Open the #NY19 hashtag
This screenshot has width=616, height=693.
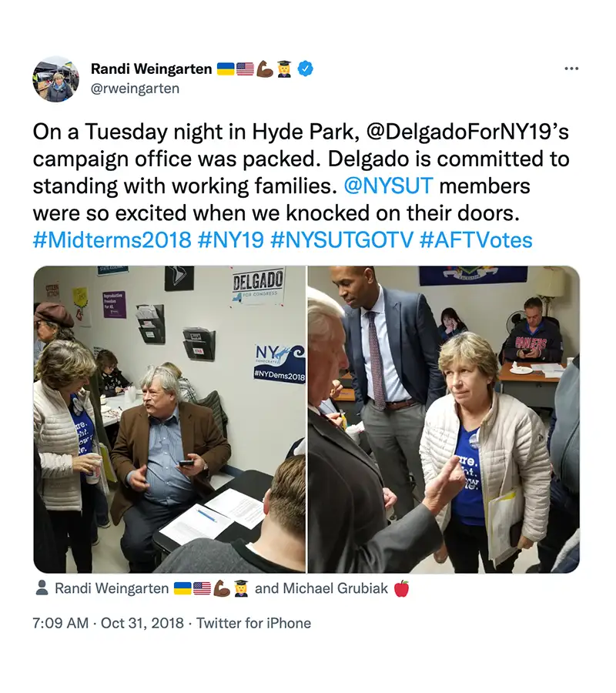coord(231,240)
